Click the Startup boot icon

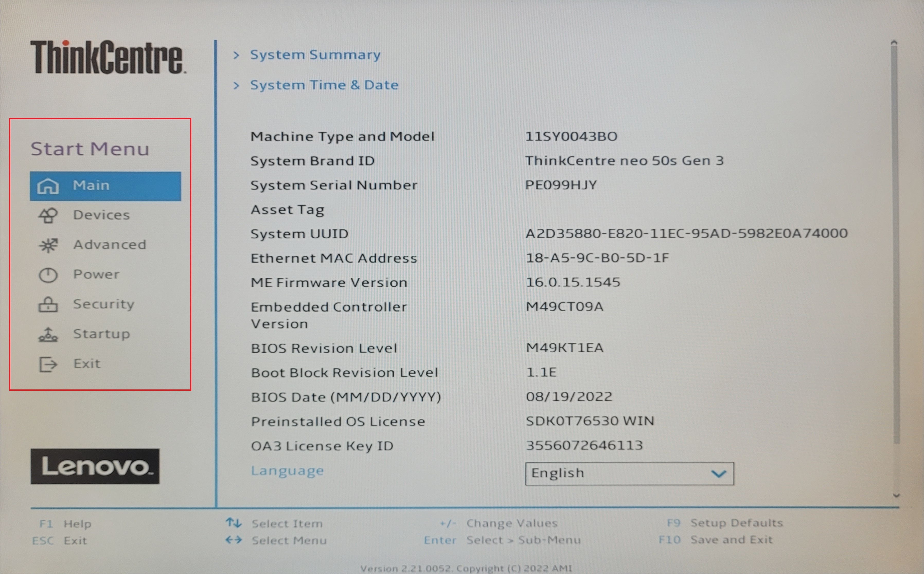point(48,334)
